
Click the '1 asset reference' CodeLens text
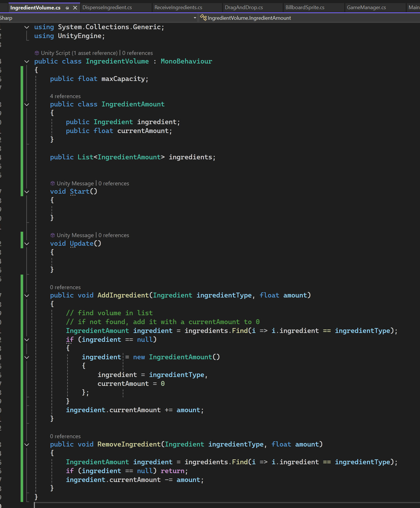95,53
